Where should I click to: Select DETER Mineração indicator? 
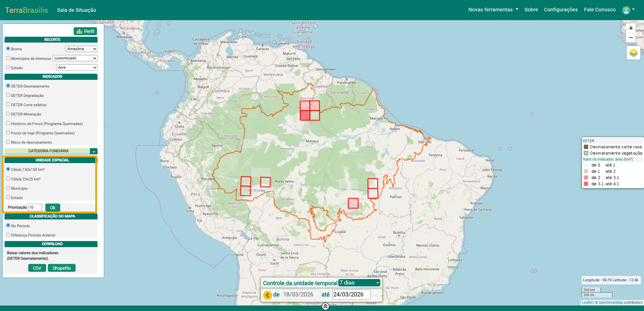(8, 114)
